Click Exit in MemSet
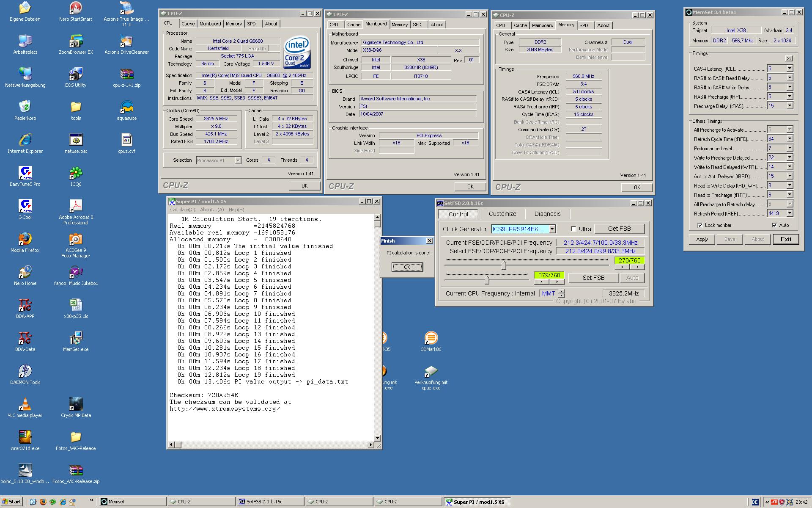Image resolution: width=812 pixels, height=508 pixels. [786, 239]
